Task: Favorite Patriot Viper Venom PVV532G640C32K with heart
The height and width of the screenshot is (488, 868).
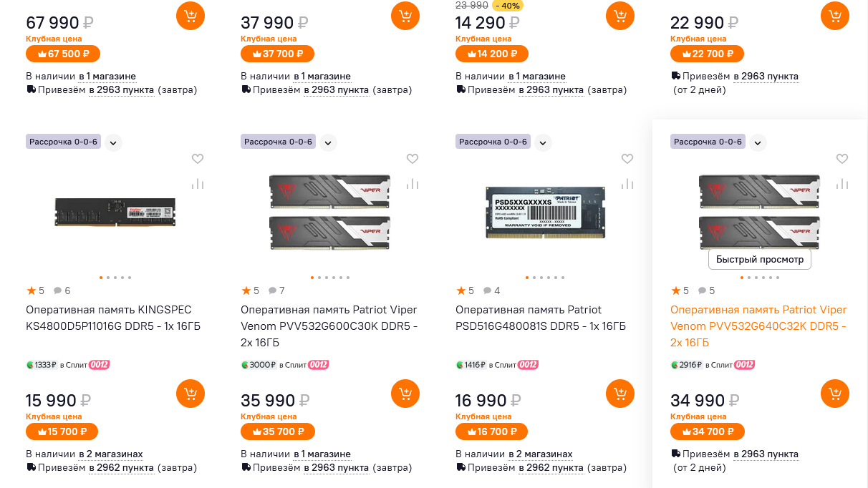Action: 842,159
